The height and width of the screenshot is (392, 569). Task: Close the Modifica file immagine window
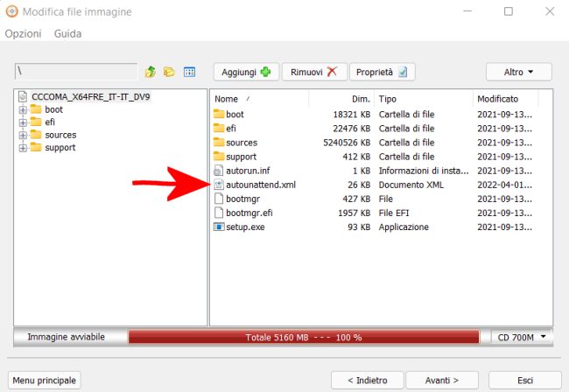tap(550, 11)
